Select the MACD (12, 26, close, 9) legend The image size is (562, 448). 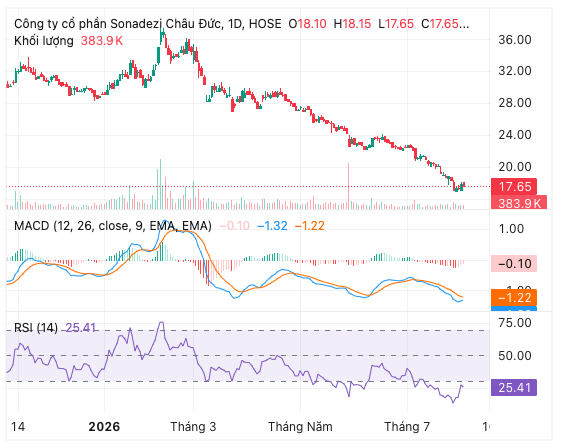click(113, 226)
